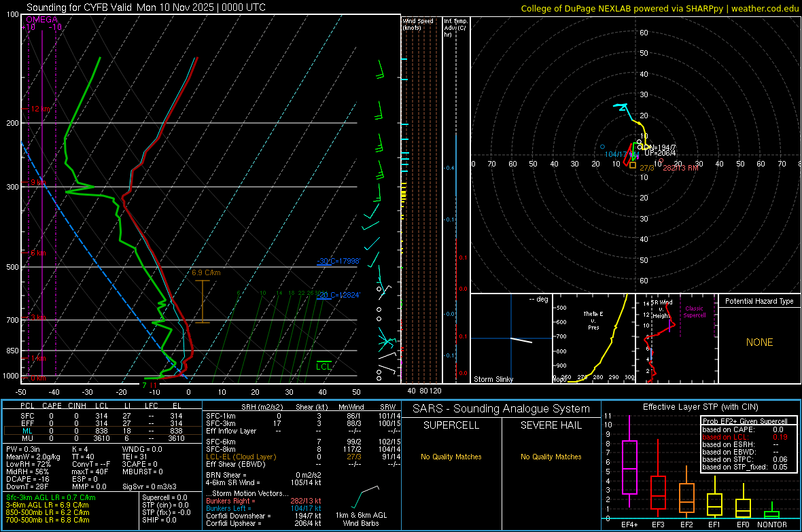802x532 pixels.
Task: Click the Corfidi Downshear = 194/7 kt line
Action: coord(264,516)
